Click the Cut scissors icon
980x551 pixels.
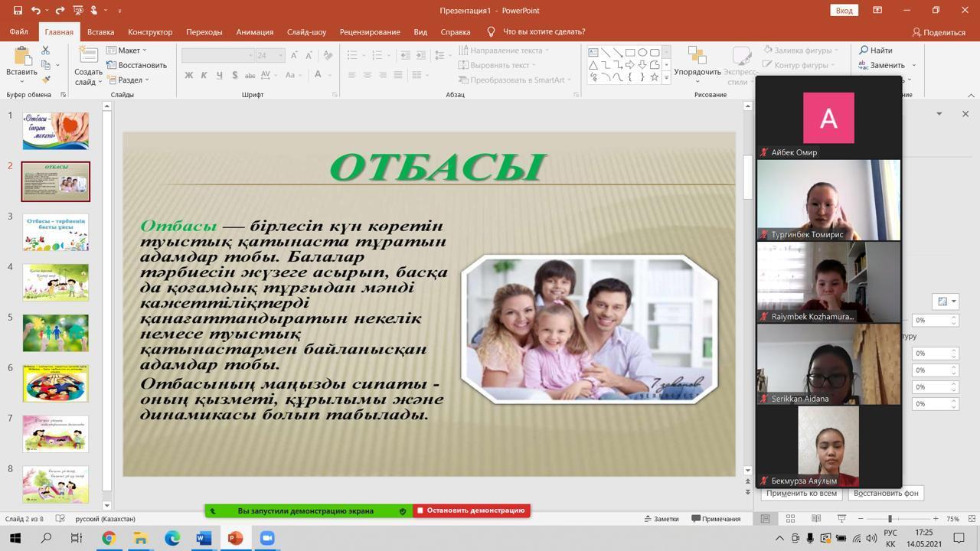(45, 51)
